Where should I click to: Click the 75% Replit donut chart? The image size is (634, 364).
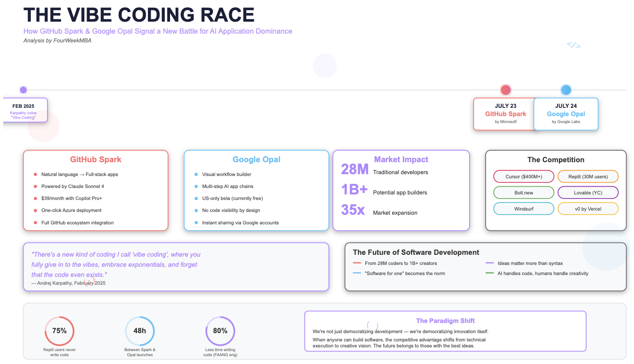[x=59, y=330]
